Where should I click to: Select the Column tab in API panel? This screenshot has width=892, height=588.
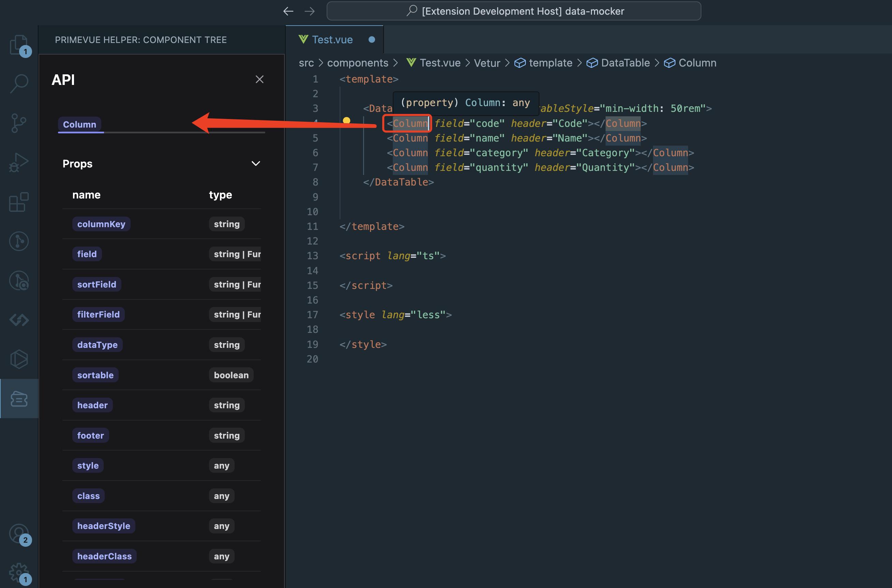(79, 124)
